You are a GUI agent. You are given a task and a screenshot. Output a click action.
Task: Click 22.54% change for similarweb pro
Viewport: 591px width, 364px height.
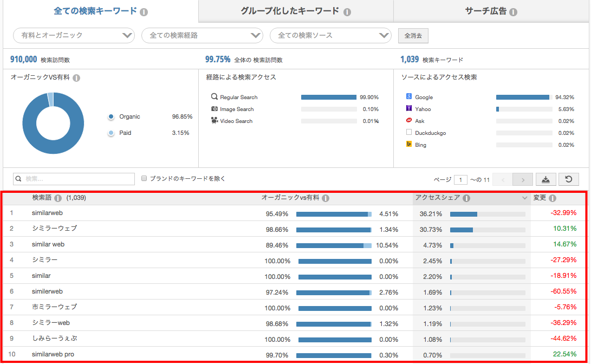coord(564,354)
